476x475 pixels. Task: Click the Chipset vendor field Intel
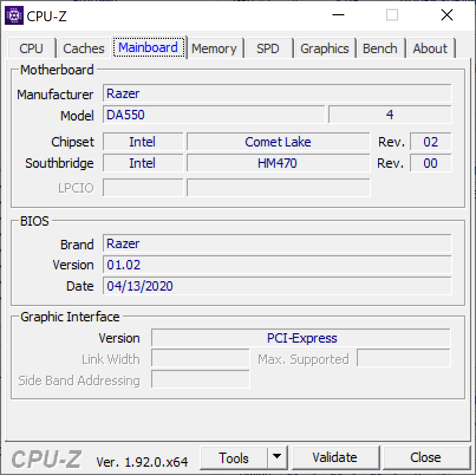pyautogui.click(x=143, y=142)
